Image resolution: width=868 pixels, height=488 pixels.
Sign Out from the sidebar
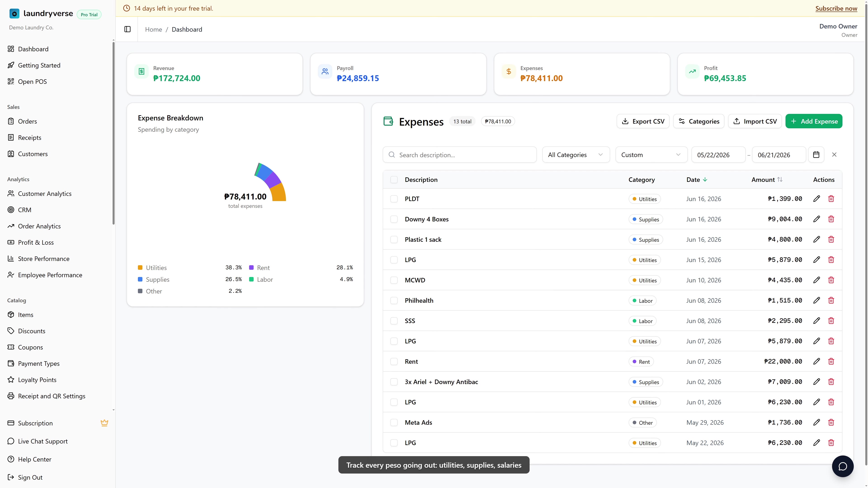tap(30, 477)
